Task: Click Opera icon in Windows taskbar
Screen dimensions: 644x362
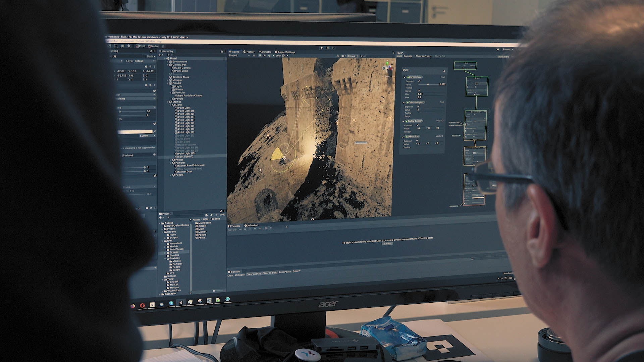Action: tap(143, 305)
